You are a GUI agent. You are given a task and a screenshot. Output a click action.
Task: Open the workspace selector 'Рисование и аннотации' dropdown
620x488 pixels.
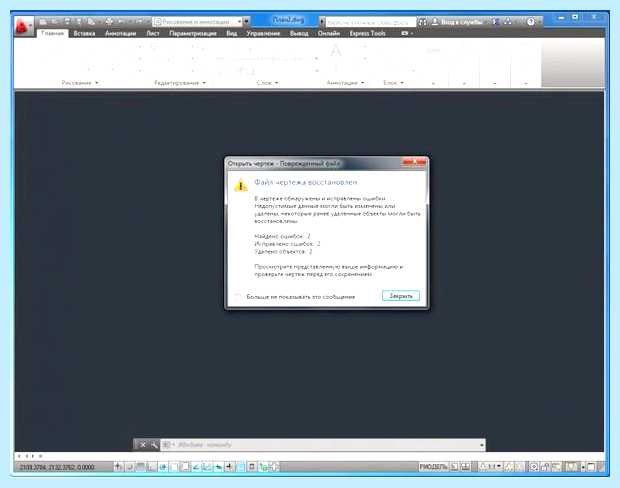click(x=197, y=21)
